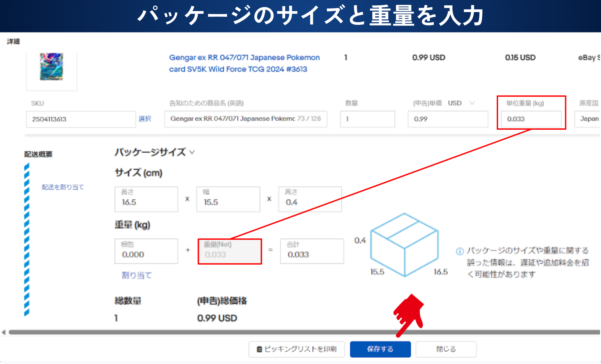Collapse the パッケージサイズ section chevron
The width and height of the screenshot is (601, 364).
[192, 152]
